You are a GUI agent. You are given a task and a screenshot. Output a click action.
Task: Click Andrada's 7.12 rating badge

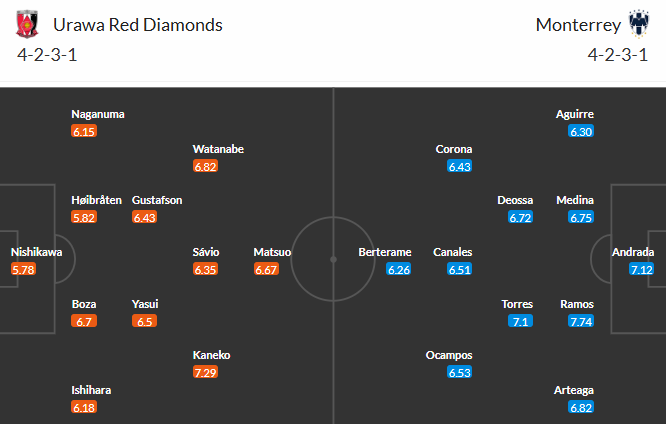(640, 270)
